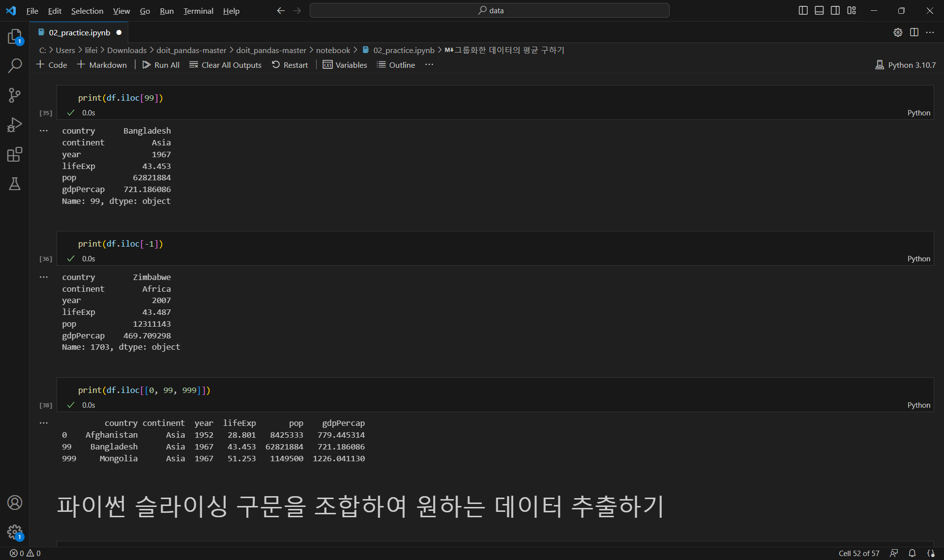
Task: Select the 02_practice.ipynb tab
Action: [79, 32]
